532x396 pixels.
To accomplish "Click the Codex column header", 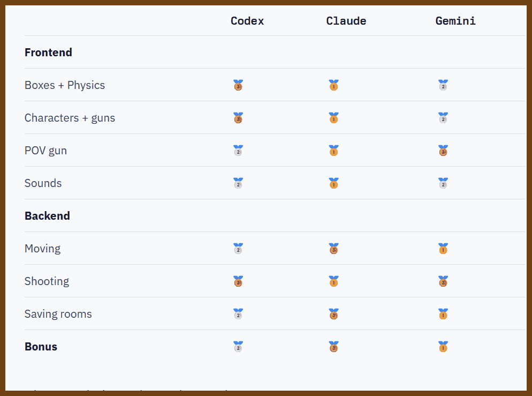I will [247, 21].
